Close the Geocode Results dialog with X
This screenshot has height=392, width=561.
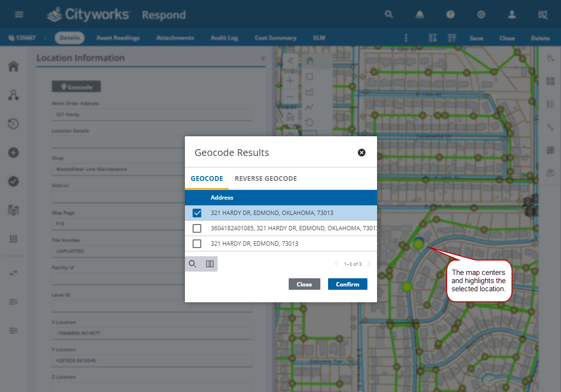pyautogui.click(x=362, y=153)
